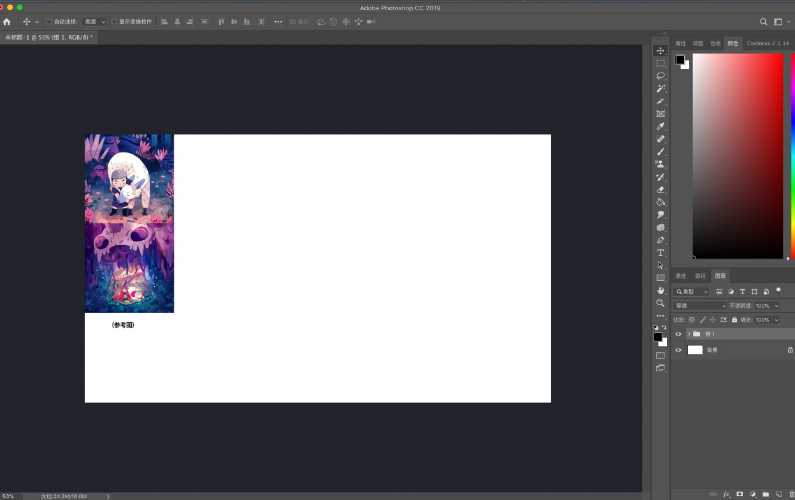This screenshot has width=795, height=500.
Task: Select the Rectangular Marquee tool
Action: pyautogui.click(x=660, y=63)
